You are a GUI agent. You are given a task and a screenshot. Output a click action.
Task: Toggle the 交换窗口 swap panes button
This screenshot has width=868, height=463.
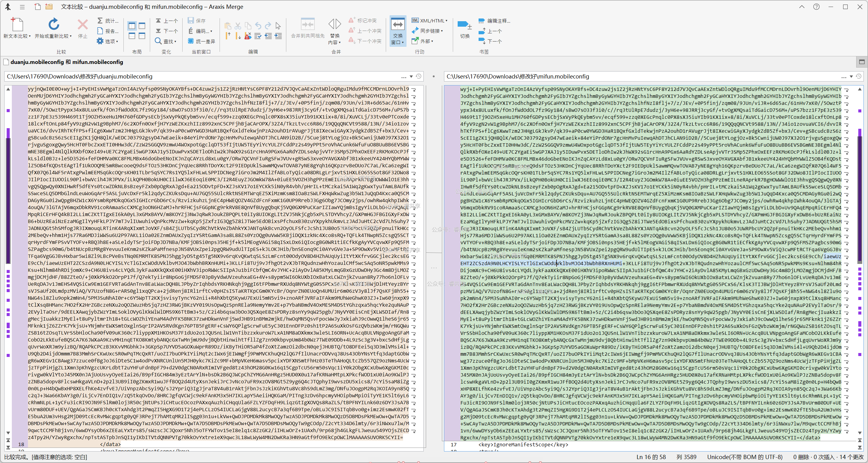(x=398, y=31)
